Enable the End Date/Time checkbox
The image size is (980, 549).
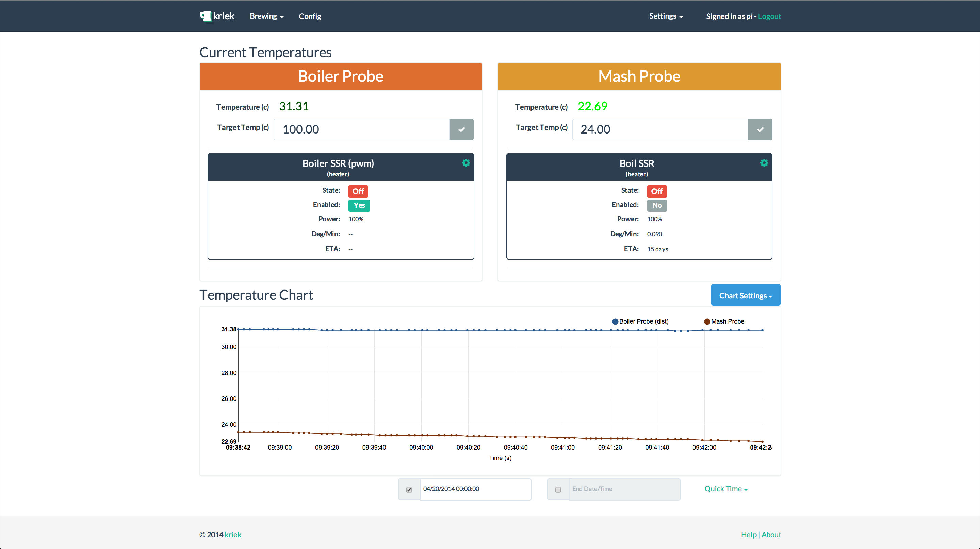(x=558, y=490)
